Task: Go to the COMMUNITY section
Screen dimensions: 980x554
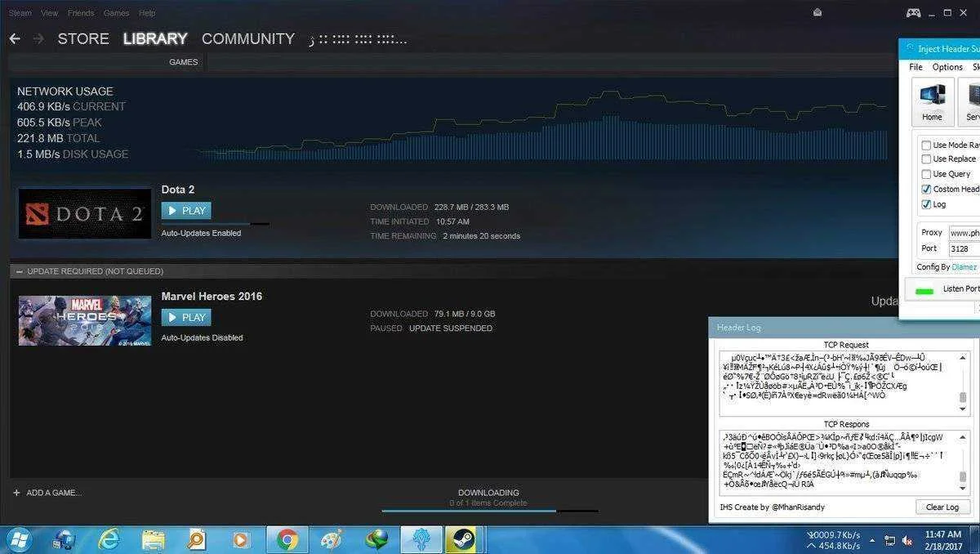Action: [248, 39]
